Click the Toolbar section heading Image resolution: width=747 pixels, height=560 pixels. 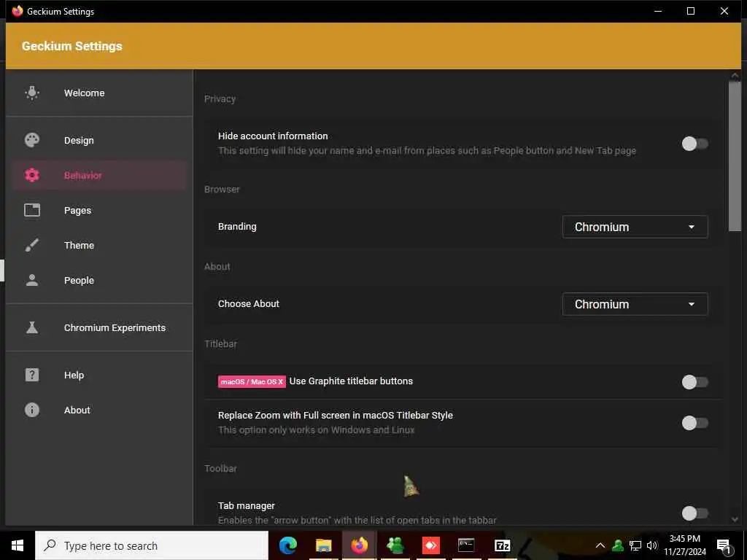[220, 469]
